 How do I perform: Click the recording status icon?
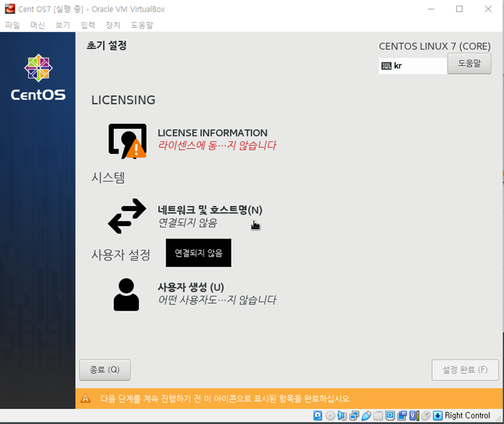(x=402, y=416)
